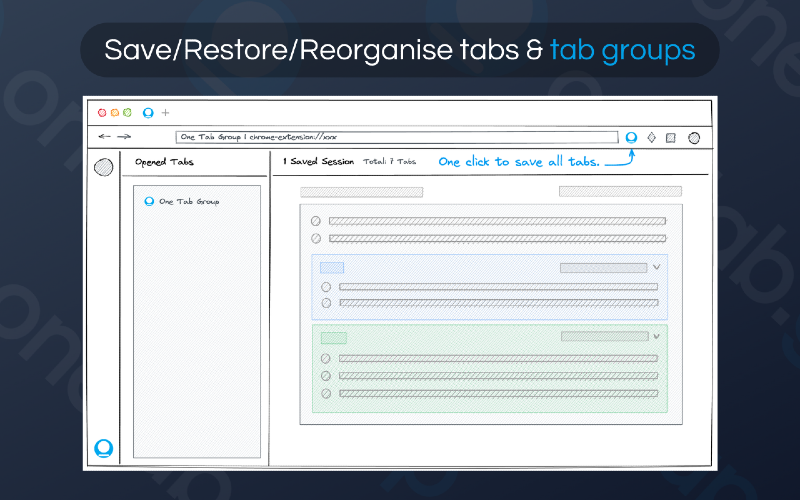
Task: Open a new browser tab with plus icon
Action: (x=166, y=113)
